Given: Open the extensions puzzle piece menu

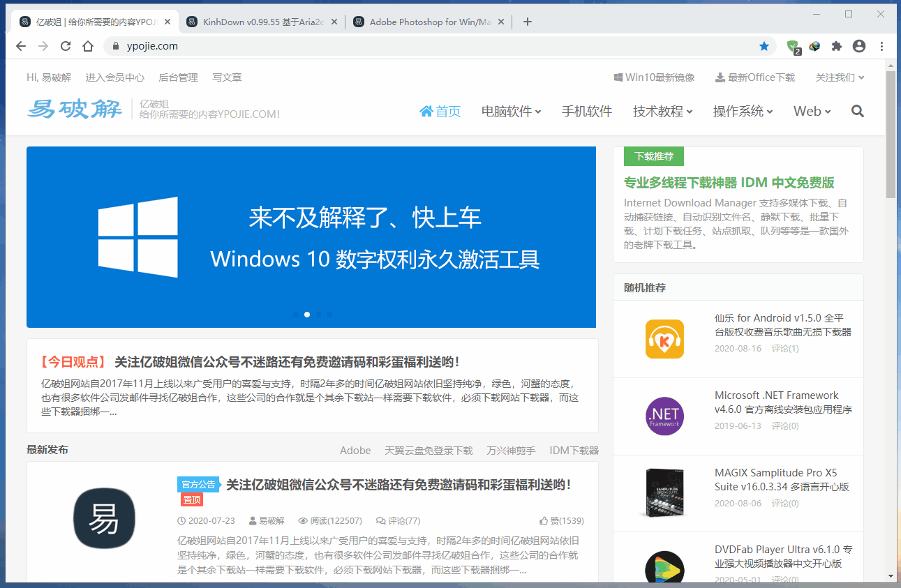Looking at the screenshot, I should tap(837, 46).
